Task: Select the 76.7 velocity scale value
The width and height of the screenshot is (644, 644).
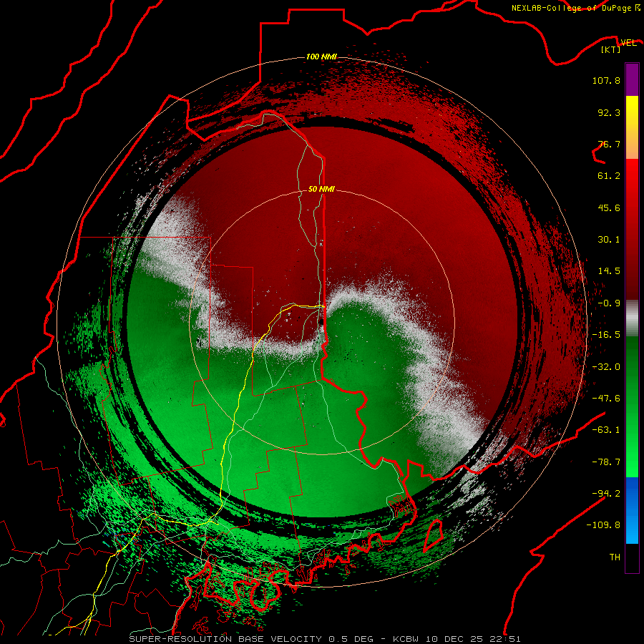Action: 609,144
